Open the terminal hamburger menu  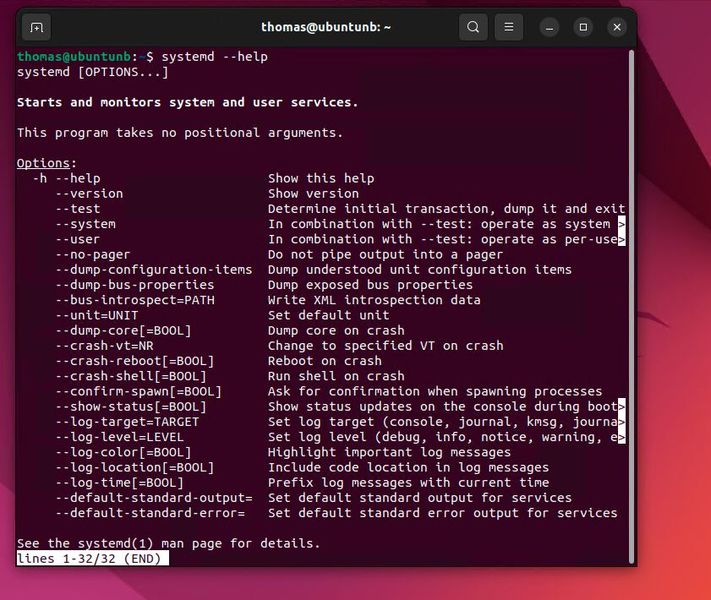[x=509, y=27]
